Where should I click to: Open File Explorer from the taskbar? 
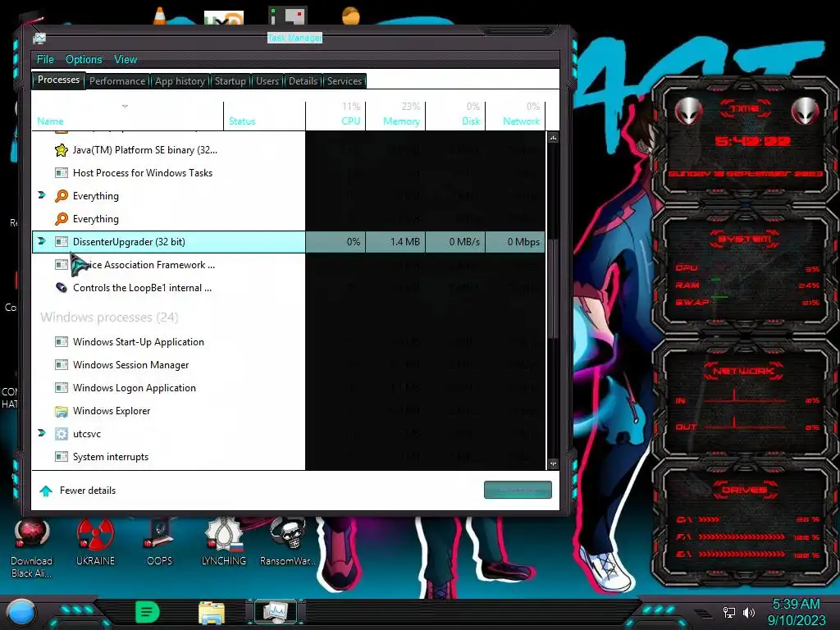tap(212, 613)
